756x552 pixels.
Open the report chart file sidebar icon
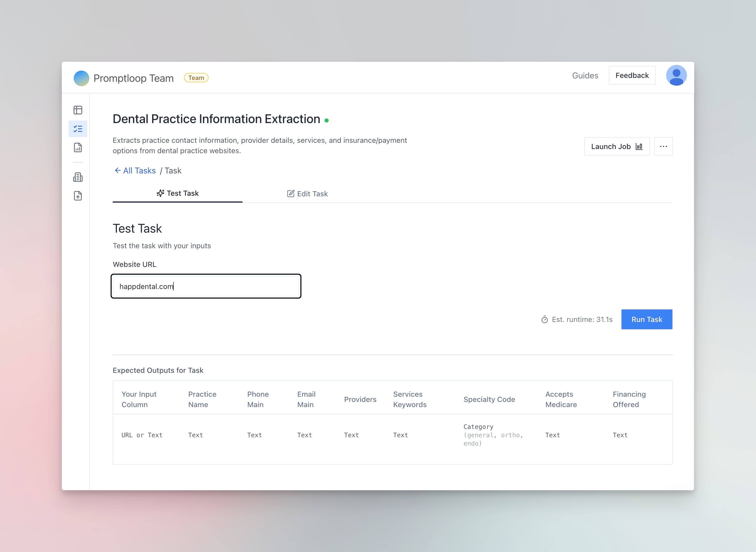pyautogui.click(x=78, y=147)
